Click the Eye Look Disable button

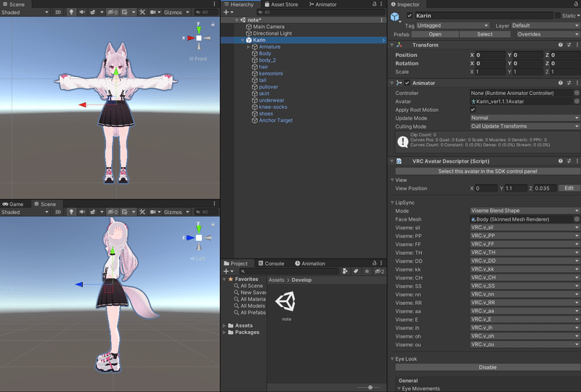click(487, 367)
